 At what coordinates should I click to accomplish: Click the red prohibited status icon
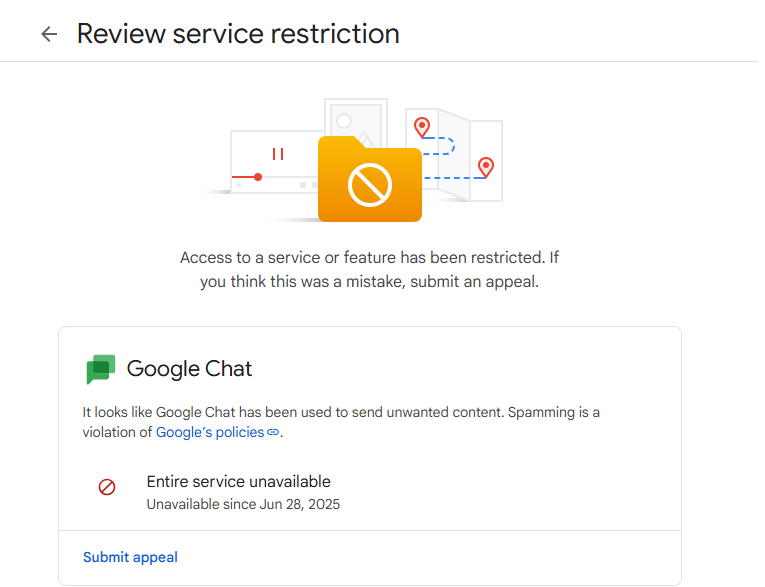coord(107,487)
